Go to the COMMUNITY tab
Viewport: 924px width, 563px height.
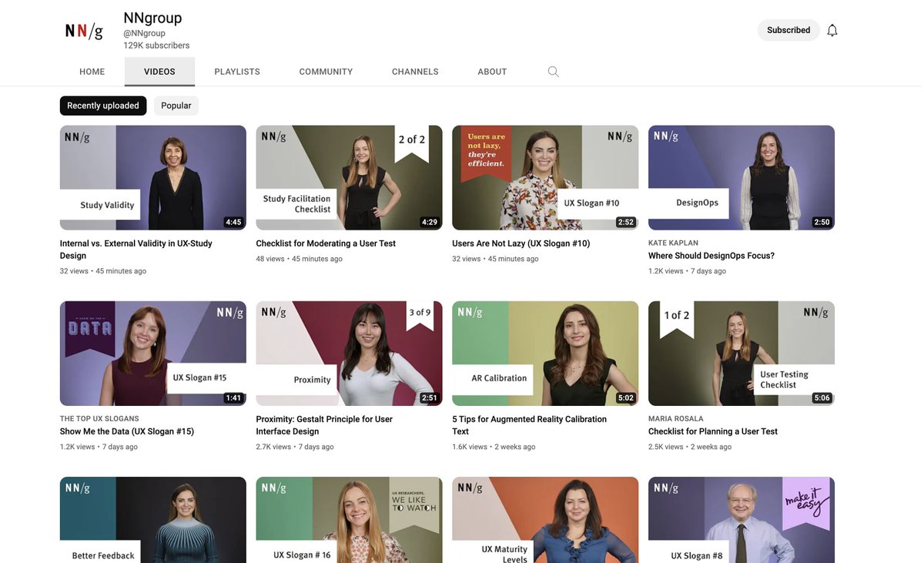326,71
